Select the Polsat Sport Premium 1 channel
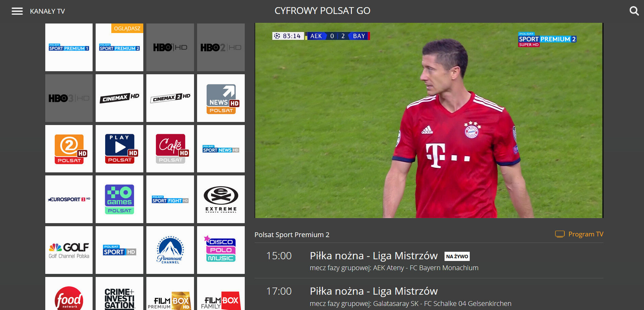The height and width of the screenshot is (310, 644). 69,47
